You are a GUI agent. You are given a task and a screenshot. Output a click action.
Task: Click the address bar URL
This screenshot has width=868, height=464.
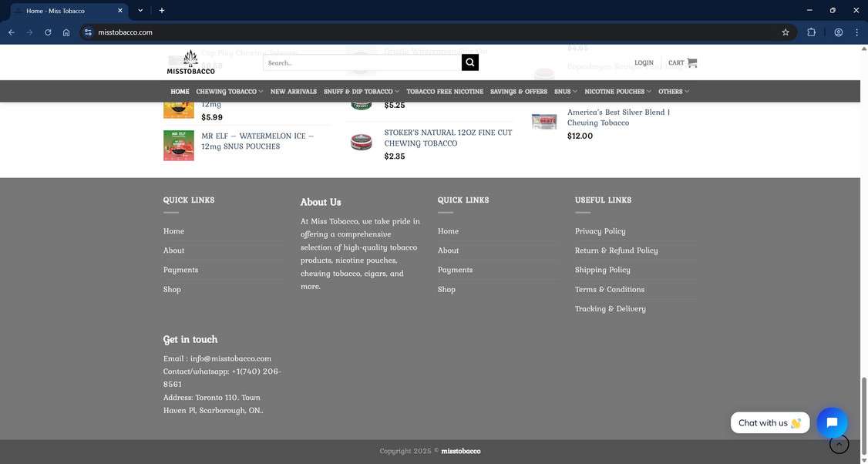tap(125, 32)
